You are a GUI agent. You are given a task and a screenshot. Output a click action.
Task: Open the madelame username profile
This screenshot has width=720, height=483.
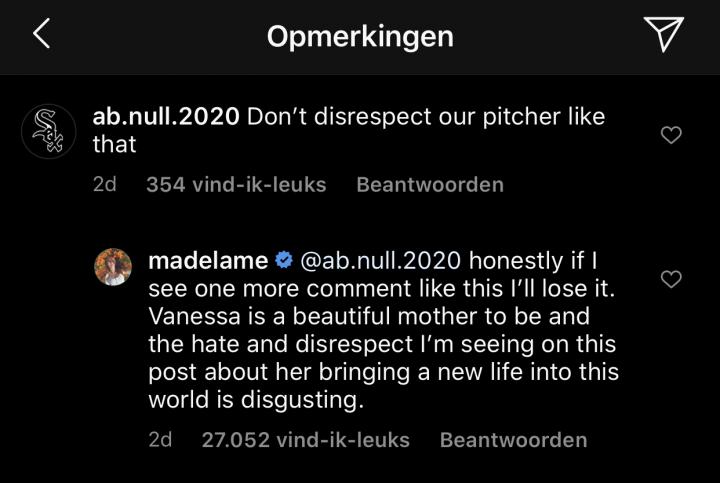click(207, 261)
